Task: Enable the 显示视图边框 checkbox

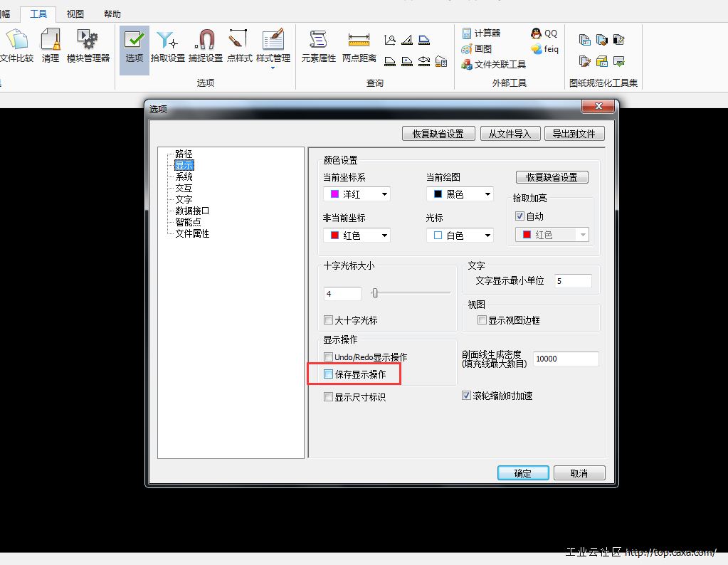Action: [482, 320]
